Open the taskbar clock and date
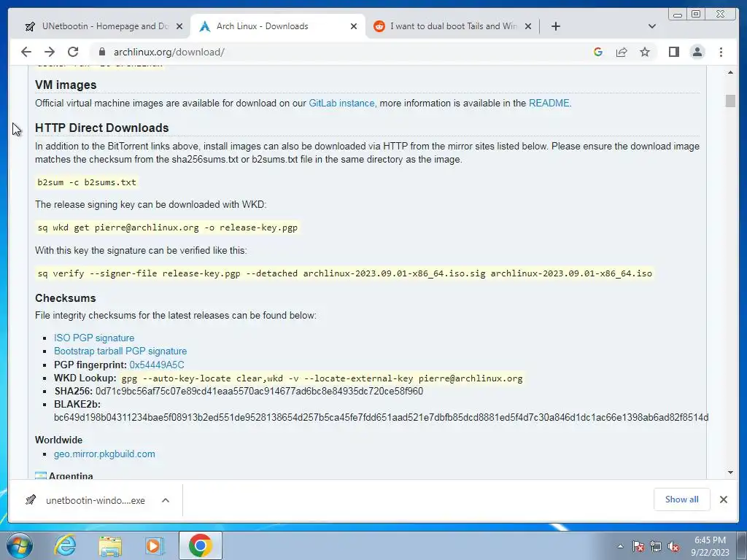 point(710,546)
